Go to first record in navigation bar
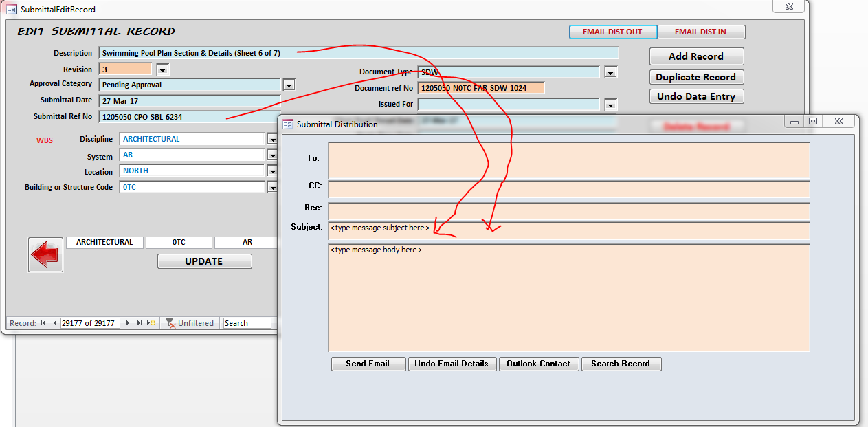Viewport: 868px width, 427px height. click(x=43, y=323)
